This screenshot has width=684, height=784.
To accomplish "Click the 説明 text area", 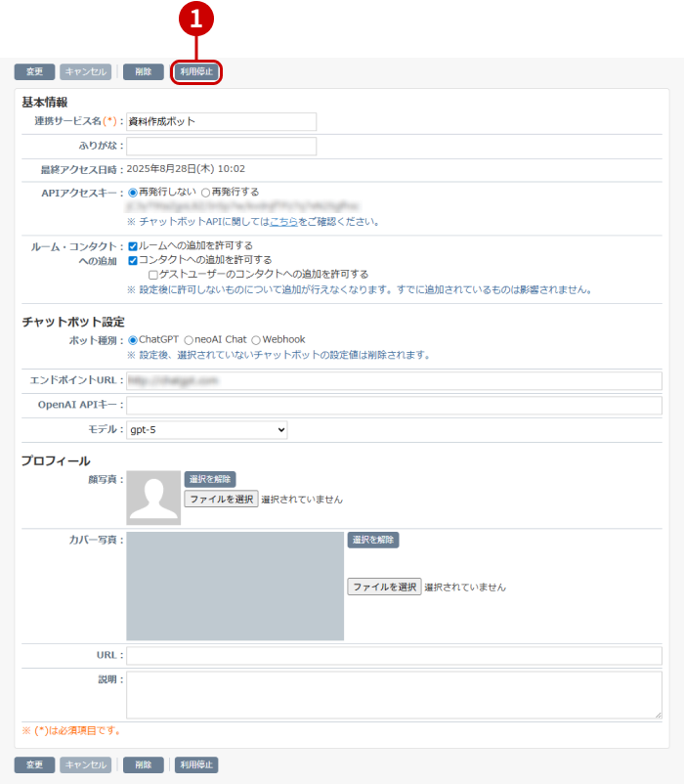I will tap(394, 694).
